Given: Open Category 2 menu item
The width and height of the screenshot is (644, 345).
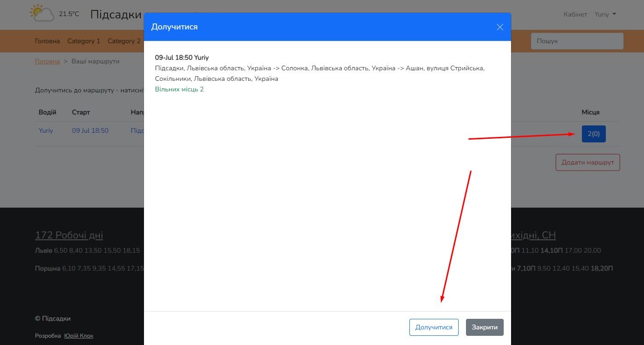Looking at the screenshot, I should pyautogui.click(x=124, y=41).
